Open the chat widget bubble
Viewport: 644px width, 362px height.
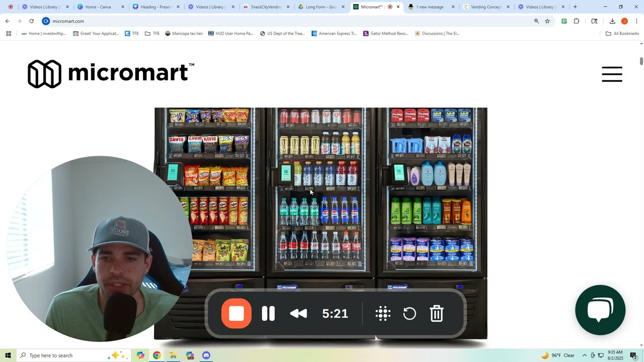(600, 310)
